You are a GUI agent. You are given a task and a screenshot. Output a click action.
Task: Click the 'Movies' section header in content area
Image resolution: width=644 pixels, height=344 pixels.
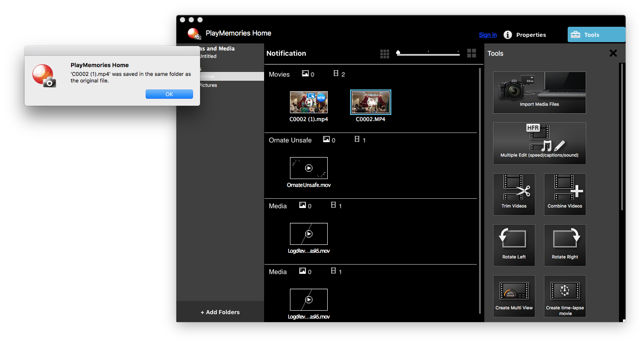(x=279, y=75)
